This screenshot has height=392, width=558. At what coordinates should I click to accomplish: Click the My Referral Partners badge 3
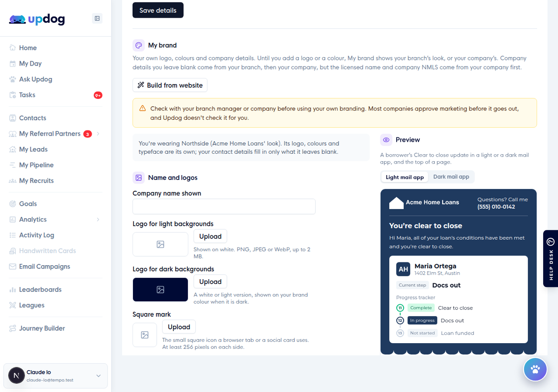[x=87, y=134]
